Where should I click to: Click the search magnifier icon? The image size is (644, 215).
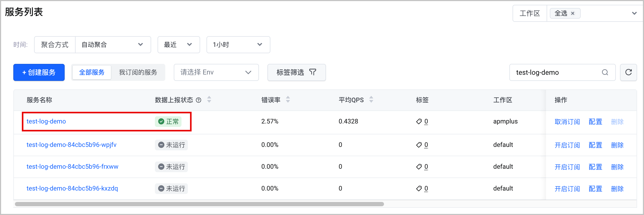(x=605, y=72)
